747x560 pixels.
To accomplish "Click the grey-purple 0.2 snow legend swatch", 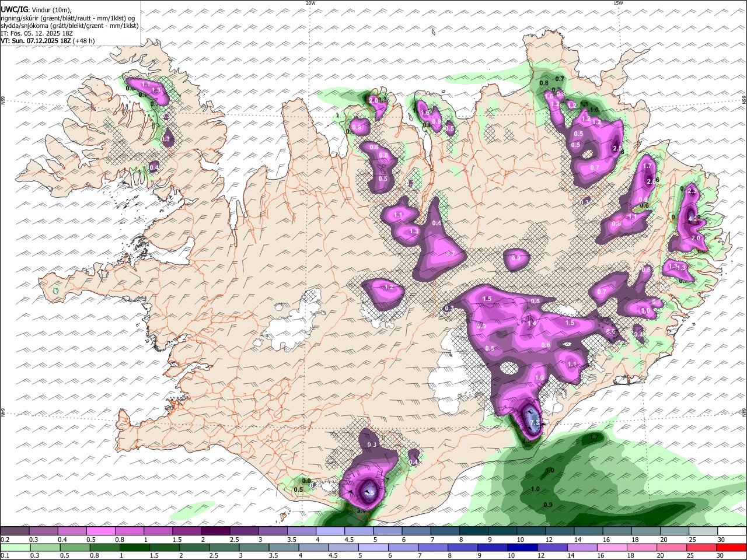I will [x=15, y=531].
